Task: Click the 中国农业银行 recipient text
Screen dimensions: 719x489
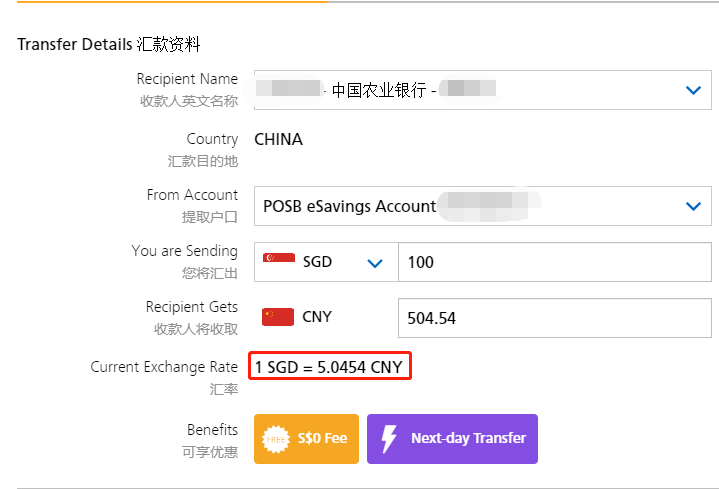Action: coord(378,90)
